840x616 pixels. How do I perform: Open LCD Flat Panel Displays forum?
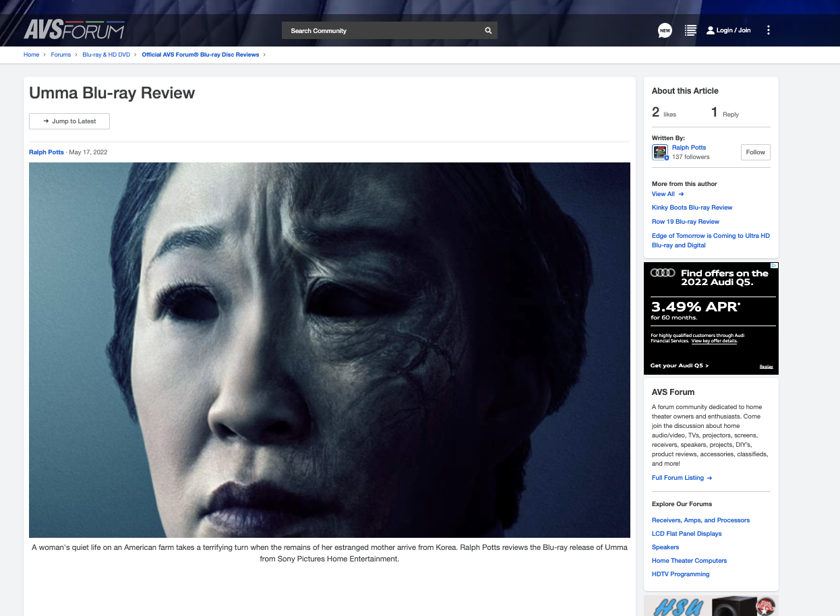(687, 534)
